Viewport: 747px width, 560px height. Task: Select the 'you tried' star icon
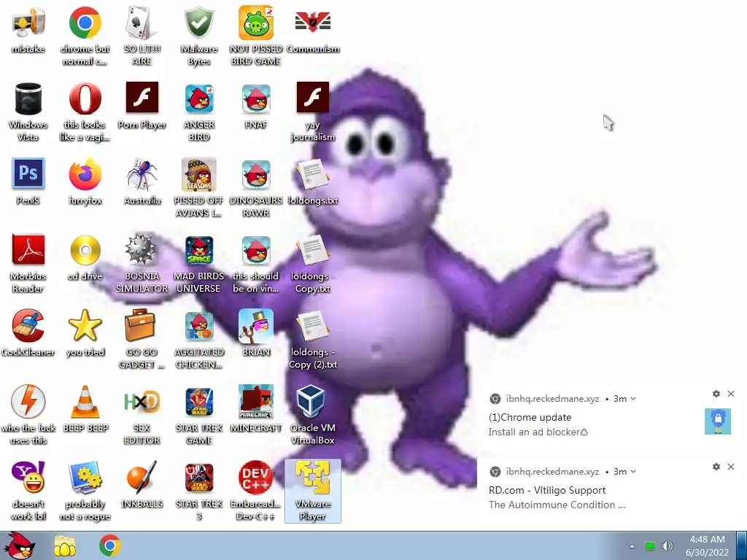pos(85,332)
